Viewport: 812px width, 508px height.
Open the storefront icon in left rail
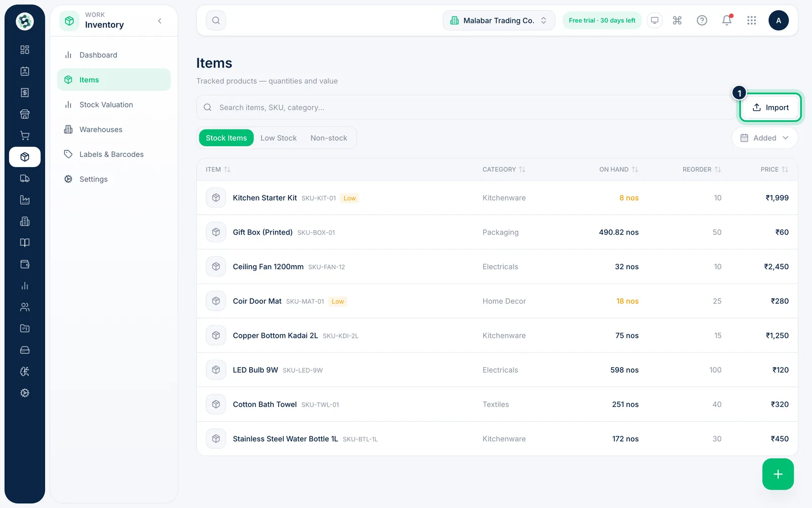pyautogui.click(x=25, y=114)
